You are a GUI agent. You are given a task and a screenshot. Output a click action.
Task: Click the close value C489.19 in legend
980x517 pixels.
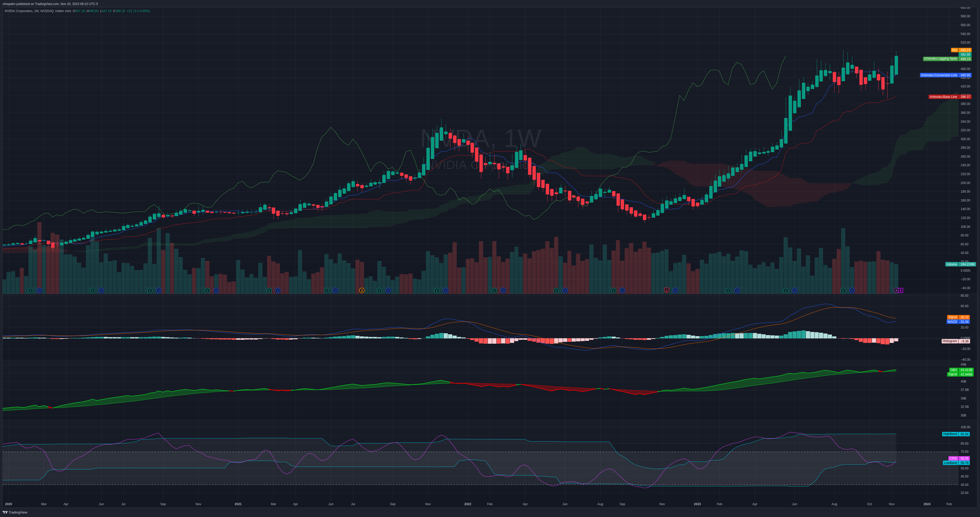click(119, 11)
